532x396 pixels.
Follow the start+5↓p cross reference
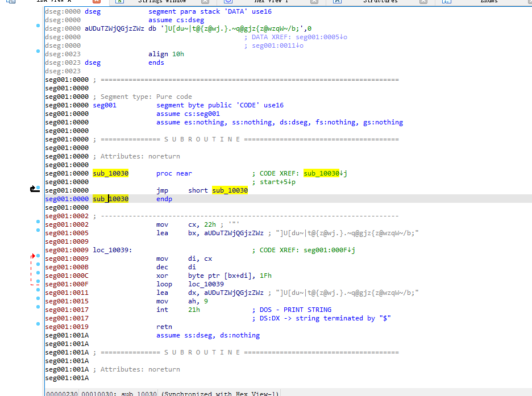pyautogui.click(x=277, y=182)
